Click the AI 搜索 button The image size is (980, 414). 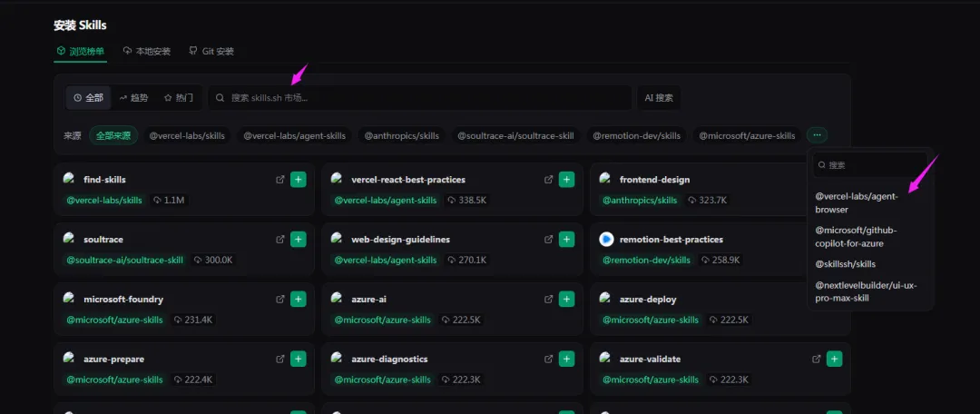pos(659,97)
